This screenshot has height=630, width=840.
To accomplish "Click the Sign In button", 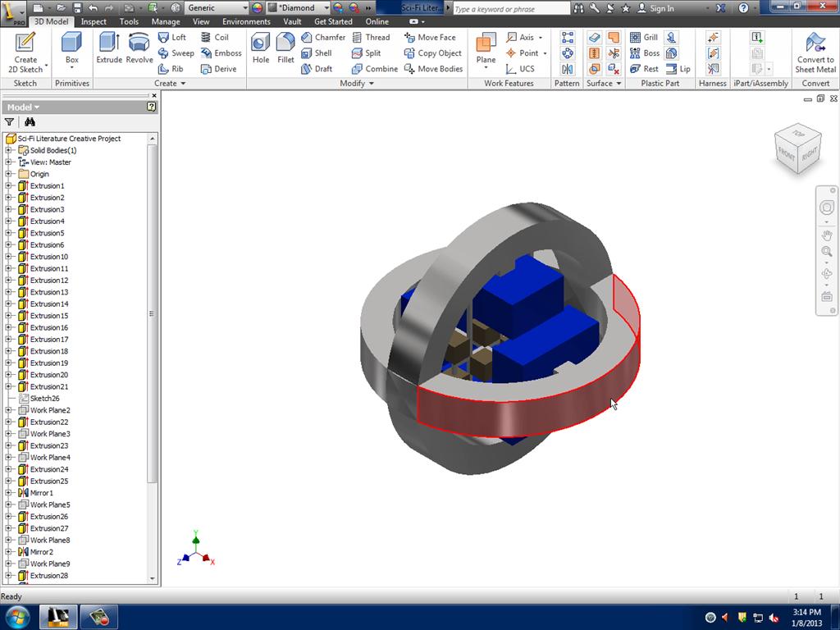I will (655, 8).
